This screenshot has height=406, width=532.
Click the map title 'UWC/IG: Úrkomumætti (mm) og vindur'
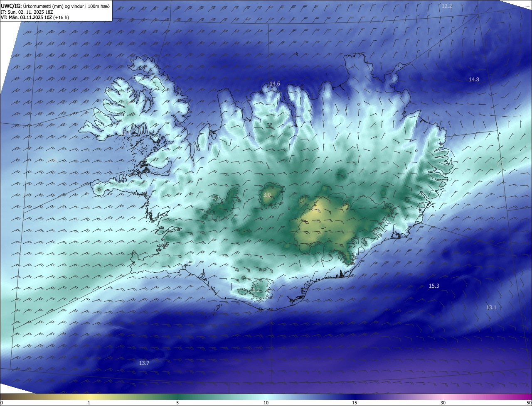pos(56,5)
